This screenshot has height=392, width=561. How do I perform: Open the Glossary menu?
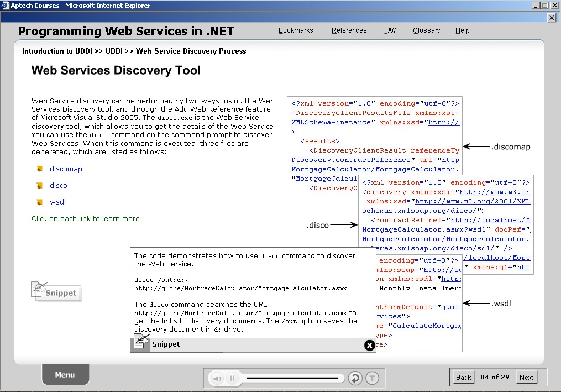[427, 30]
